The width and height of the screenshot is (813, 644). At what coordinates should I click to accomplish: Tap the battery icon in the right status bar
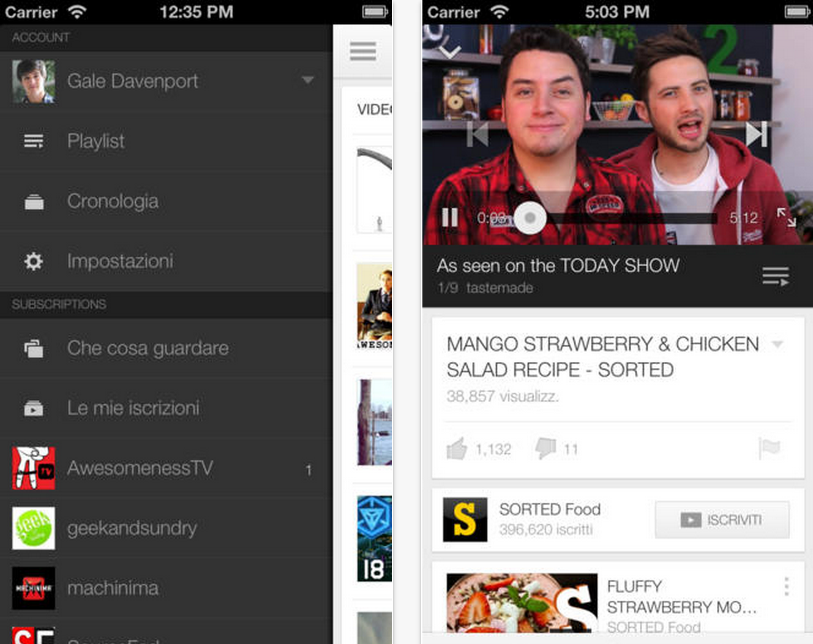[x=798, y=12]
